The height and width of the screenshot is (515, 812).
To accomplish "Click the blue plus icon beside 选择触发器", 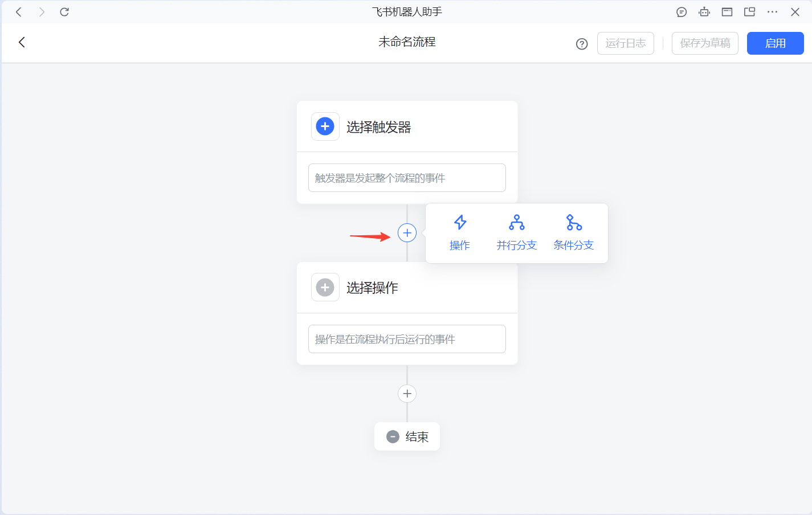I will 325,126.
